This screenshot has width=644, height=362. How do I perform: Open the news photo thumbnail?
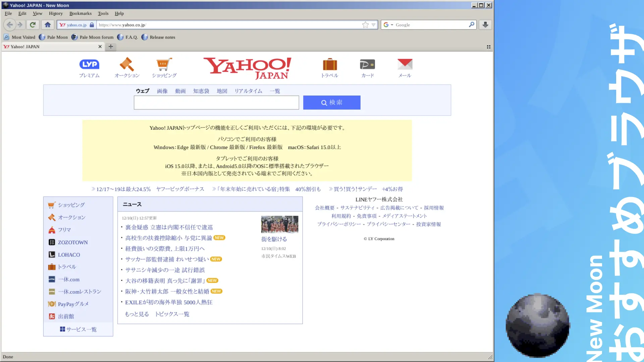tap(279, 224)
